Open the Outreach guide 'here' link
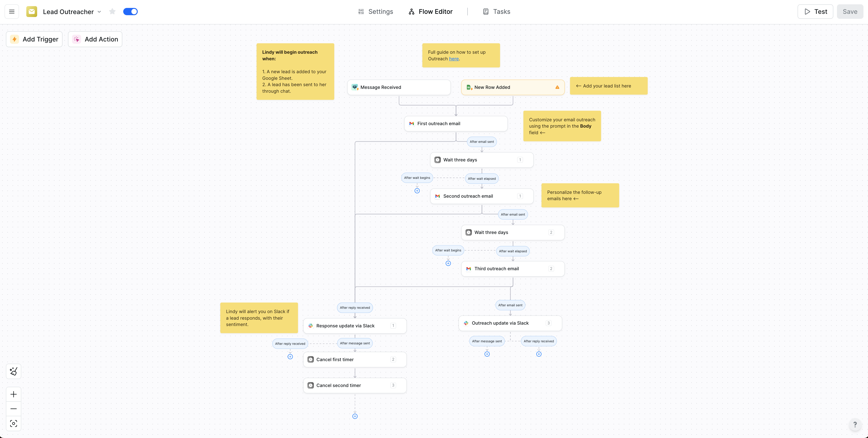Image resolution: width=868 pixels, height=438 pixels. pyautogui.click(x=453, y=59)
